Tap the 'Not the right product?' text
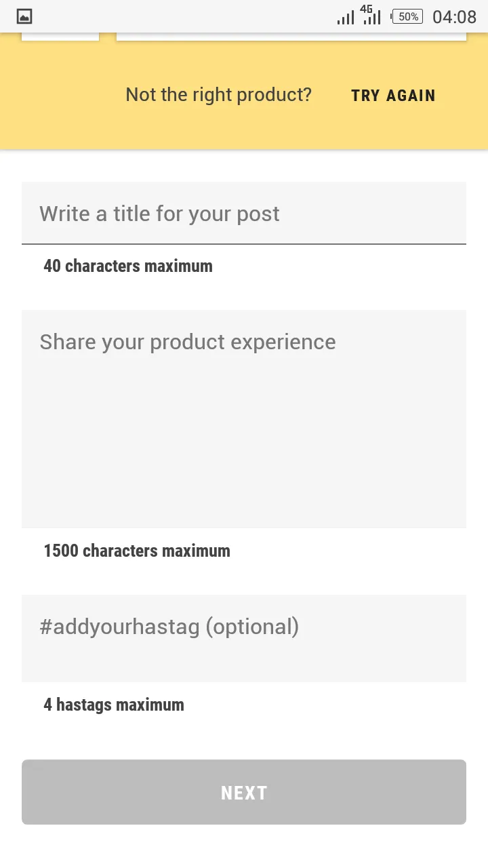 click(x=218, y=95)
